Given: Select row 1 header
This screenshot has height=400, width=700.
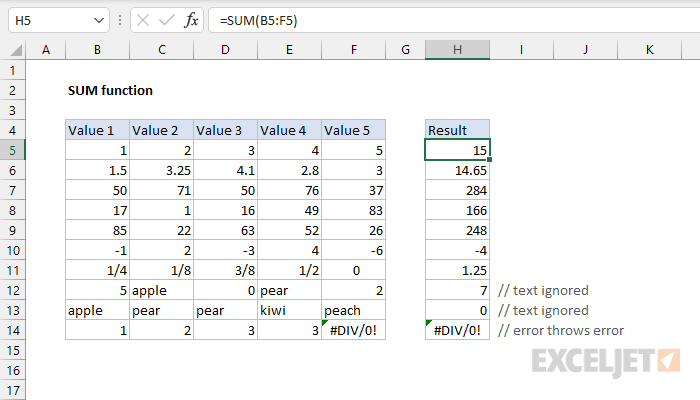Looking at the screenshot, I should [12, 71].
